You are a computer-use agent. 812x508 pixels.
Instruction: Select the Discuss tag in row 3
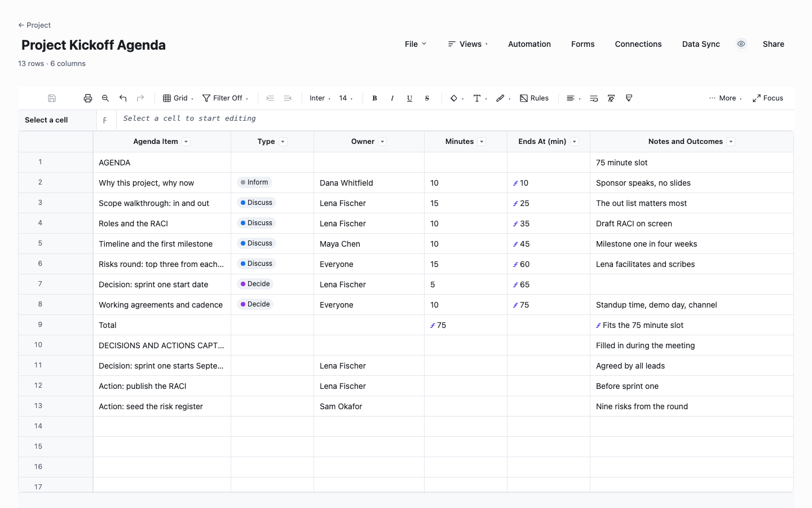257,203
